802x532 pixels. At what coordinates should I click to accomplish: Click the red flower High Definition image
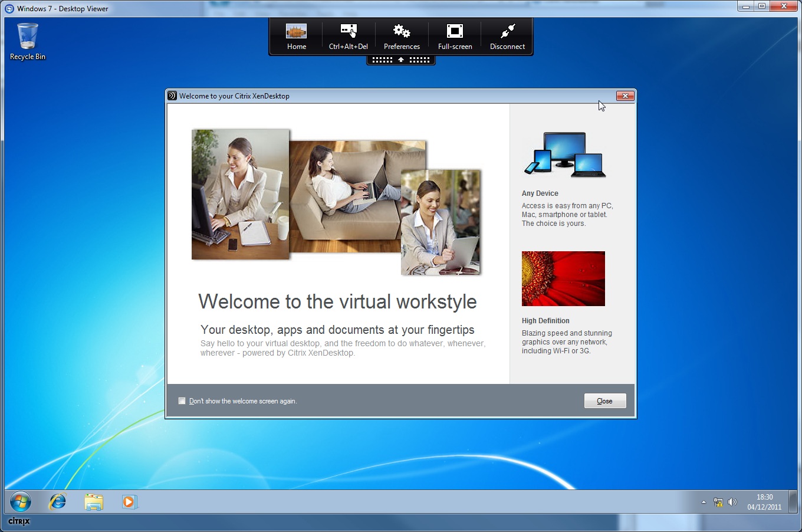click(x=563, y=278)
